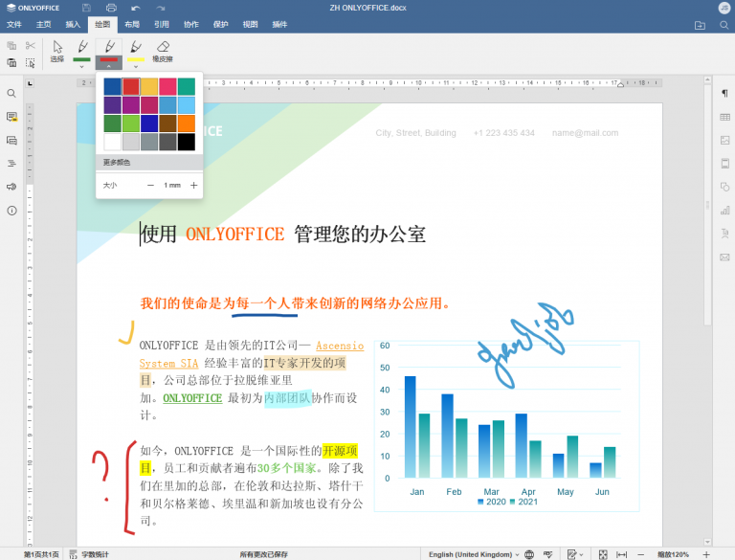Click fit to page icon
The image size is (735, 560).
point(603,554)
